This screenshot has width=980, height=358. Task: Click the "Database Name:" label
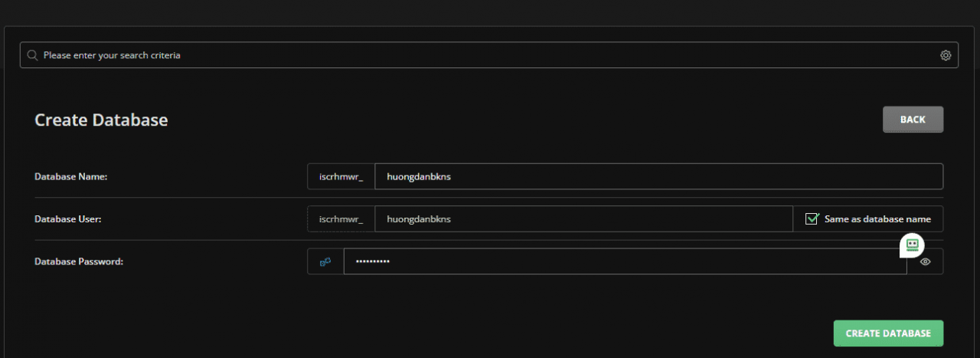[x=71, y=176]
